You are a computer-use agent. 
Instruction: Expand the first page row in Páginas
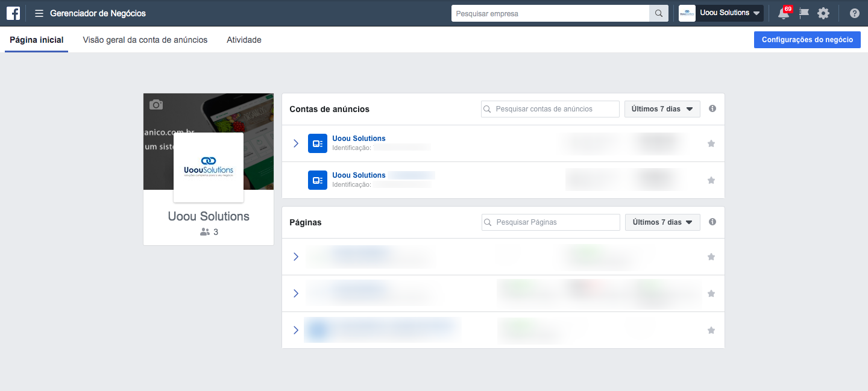[296, 257]
